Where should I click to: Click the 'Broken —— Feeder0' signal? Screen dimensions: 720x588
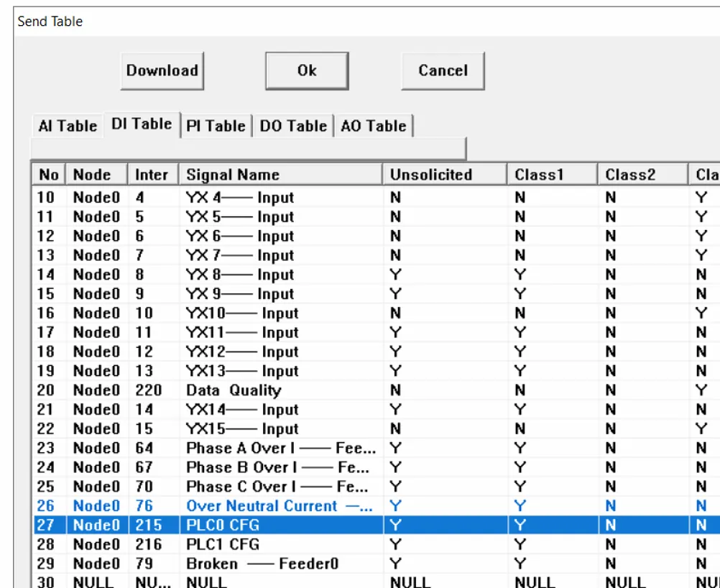[x=262, y=564]
